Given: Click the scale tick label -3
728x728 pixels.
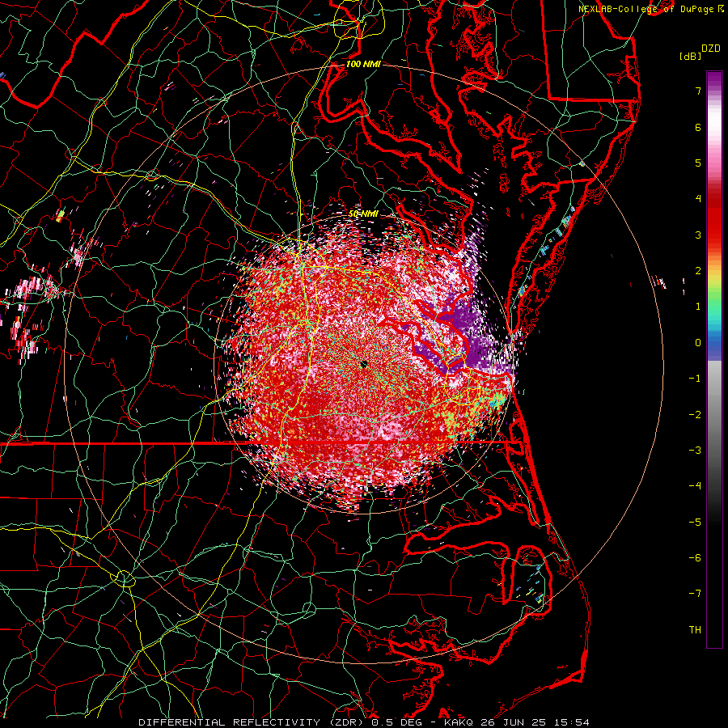Looking at the screenshot, I should click(x=695, y=450).
